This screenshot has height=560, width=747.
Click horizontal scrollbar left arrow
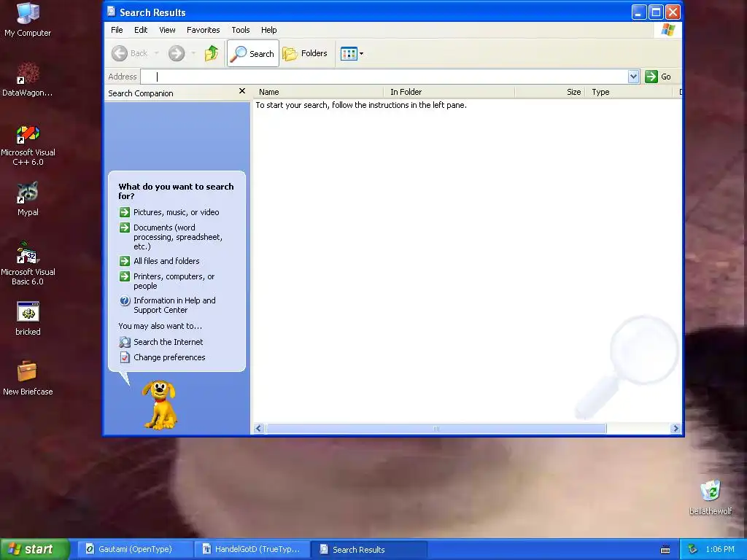tap(259, 429)
